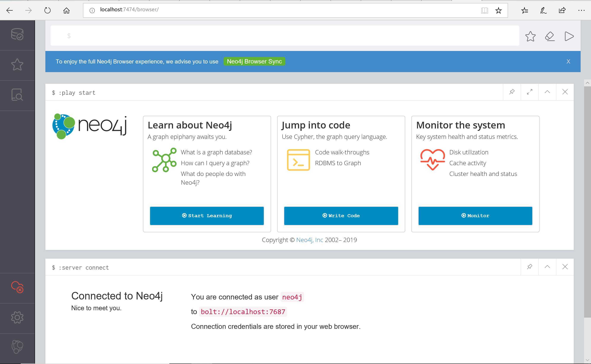591x364 pixels.
Task: Go to browser home page
Action: (x=67, y=10)
